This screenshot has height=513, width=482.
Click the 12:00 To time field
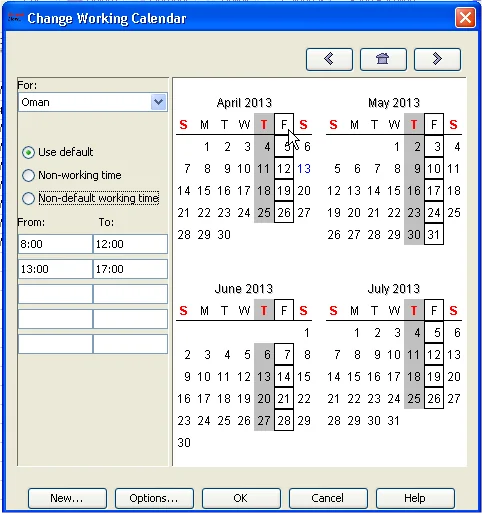[x=130, y=244]
